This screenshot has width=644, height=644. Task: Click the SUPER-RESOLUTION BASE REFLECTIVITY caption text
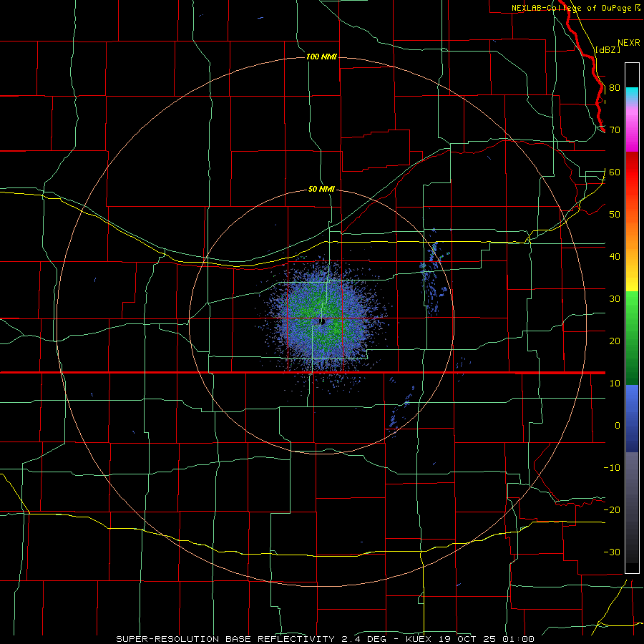(x=225, y=639)
